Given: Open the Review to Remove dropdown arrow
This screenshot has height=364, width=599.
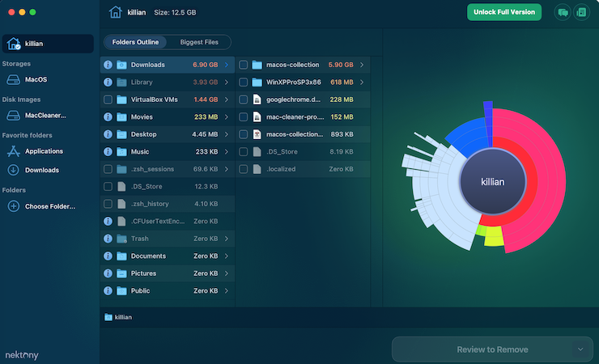Looking at the screenshot, I should 580,349.
